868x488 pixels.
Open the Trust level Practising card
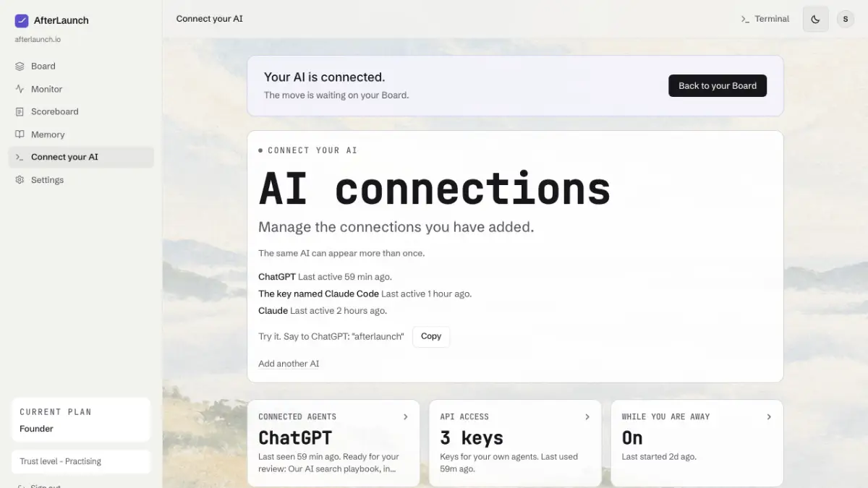pos(81,461)
